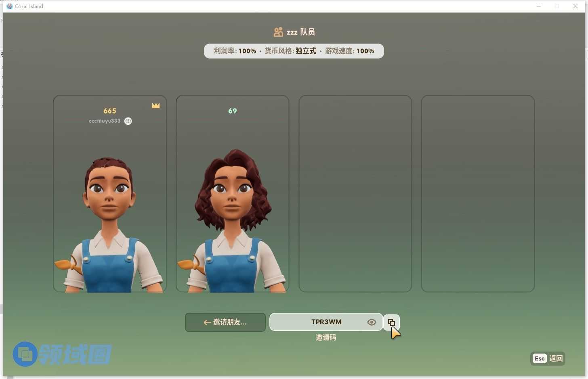Viewport: 588px width, 379px height.
Task: Click globe icon beside cccmuyu333
Action: point(128,121)
